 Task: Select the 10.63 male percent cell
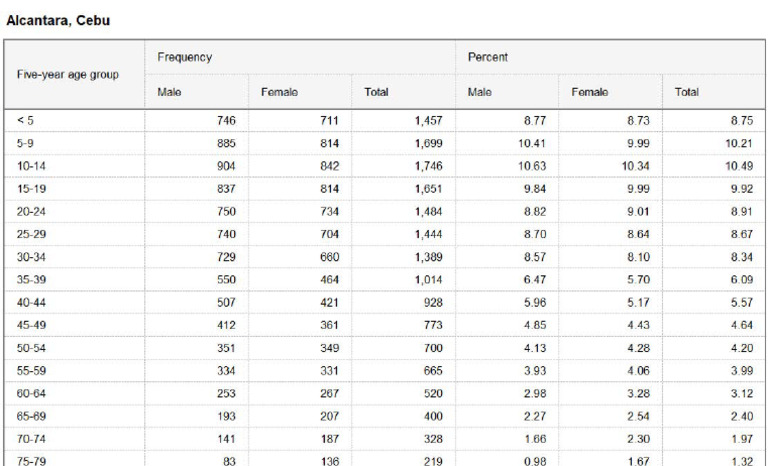531,166
